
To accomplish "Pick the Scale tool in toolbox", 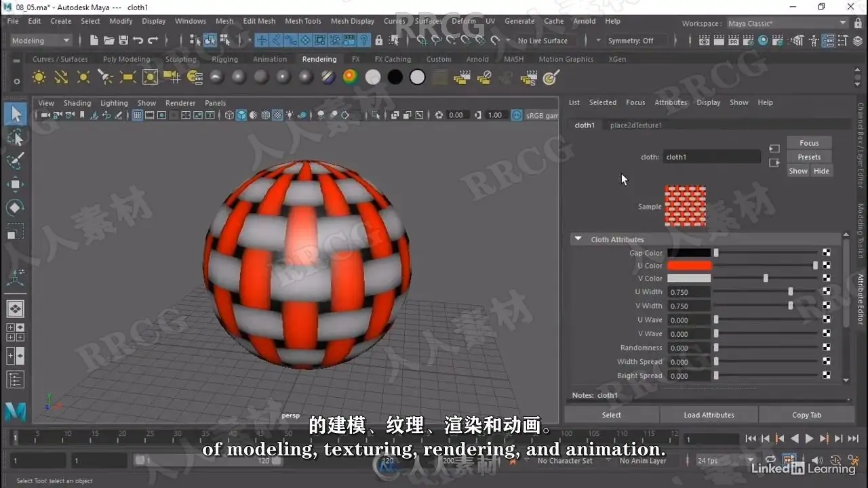I will click(x=15, y=231).
